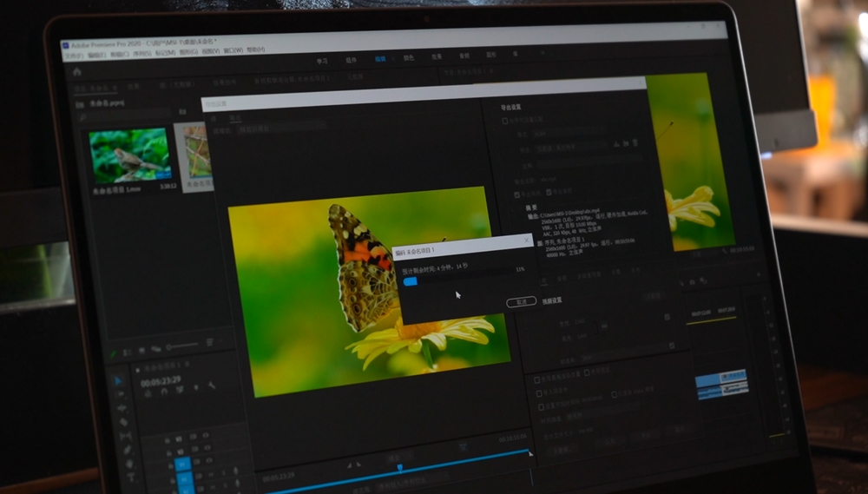Select the Ripple Edit tool
The width and height of the screenshot is (868, 494).
click(x=122, y=408)
